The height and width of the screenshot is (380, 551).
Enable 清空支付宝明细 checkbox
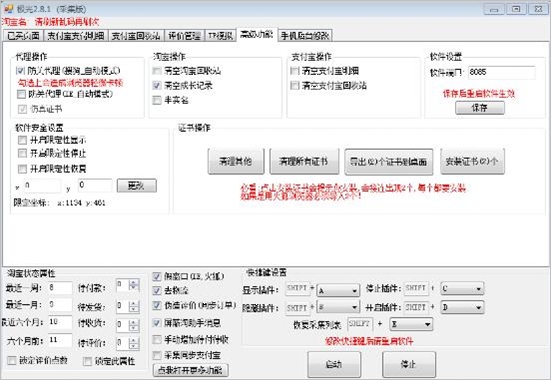pos(295,71)
